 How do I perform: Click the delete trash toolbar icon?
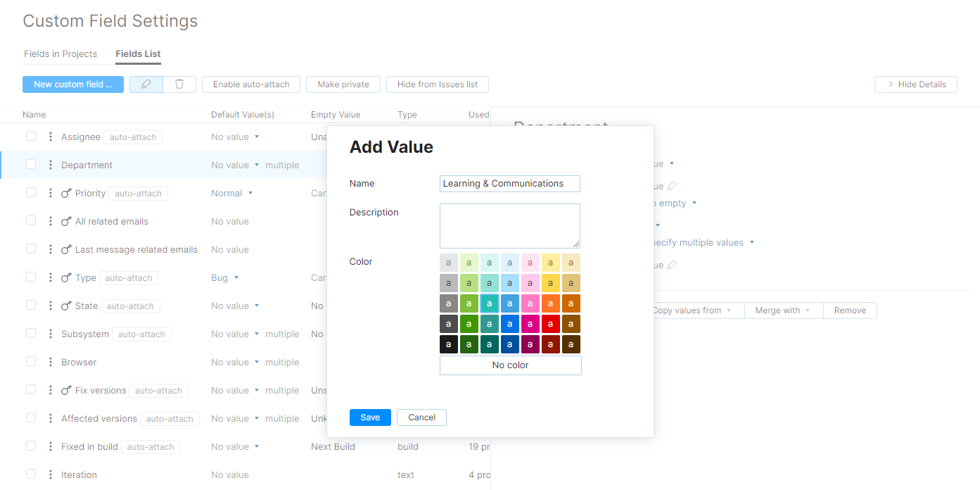(179, 84)
